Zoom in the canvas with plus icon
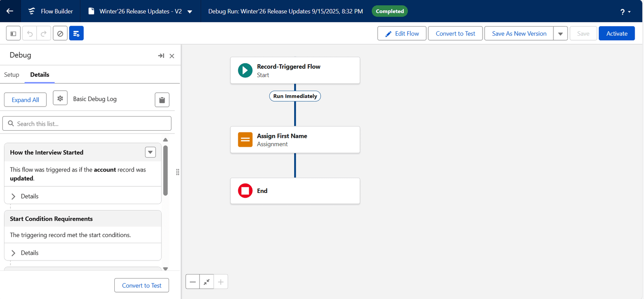 pos(221,282)
